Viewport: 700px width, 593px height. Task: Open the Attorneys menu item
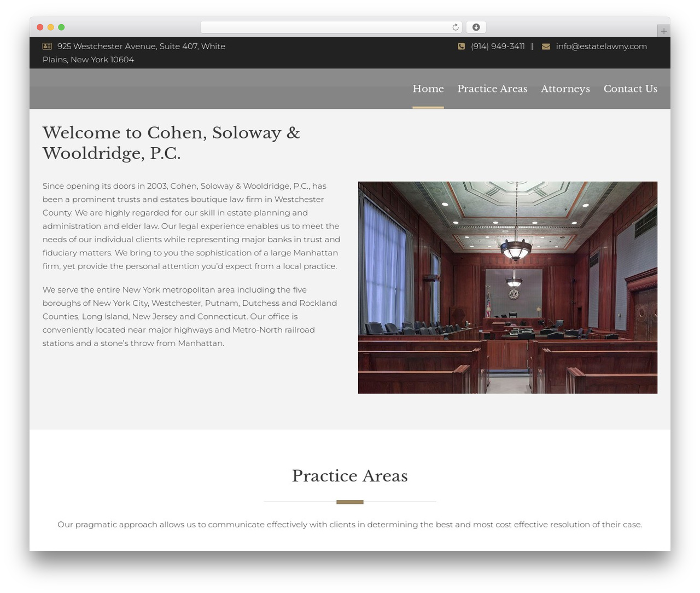[565, 89]
